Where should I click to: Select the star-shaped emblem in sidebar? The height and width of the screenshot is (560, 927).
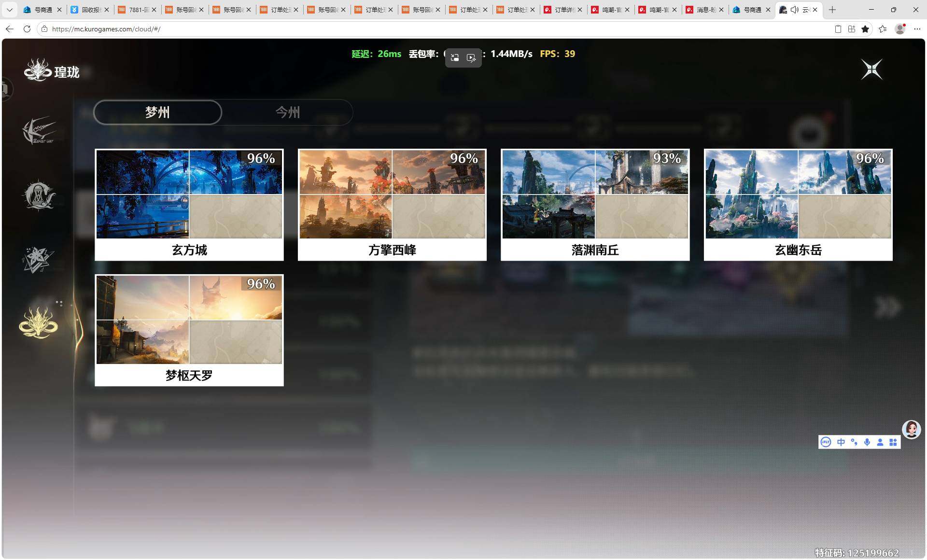[x=38, y=259]
